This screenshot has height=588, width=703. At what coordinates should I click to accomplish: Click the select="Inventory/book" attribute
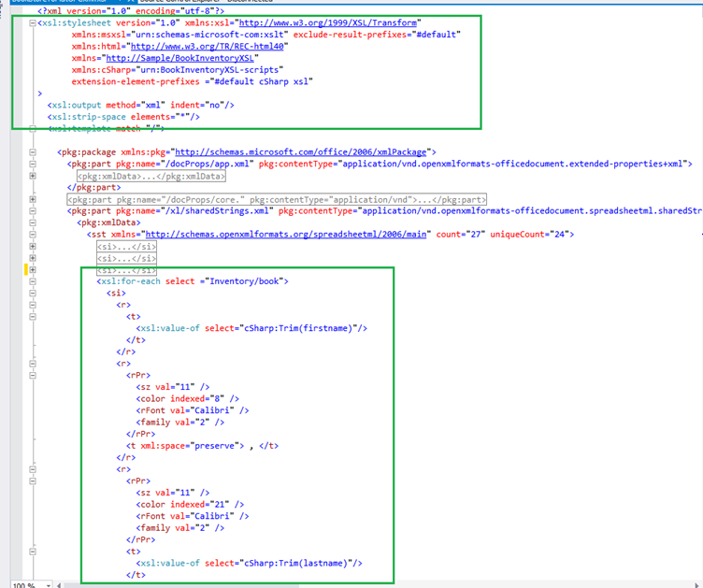tap(224, 281)
